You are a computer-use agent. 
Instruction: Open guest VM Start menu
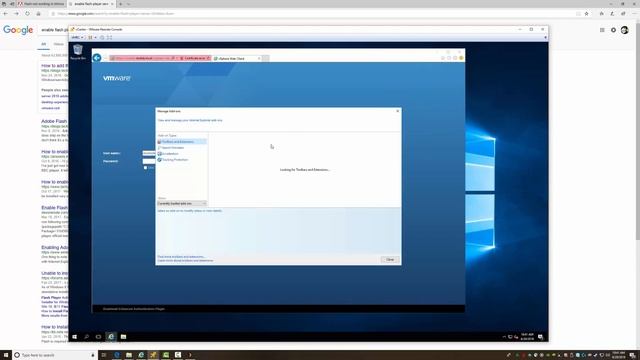point(74,337)
